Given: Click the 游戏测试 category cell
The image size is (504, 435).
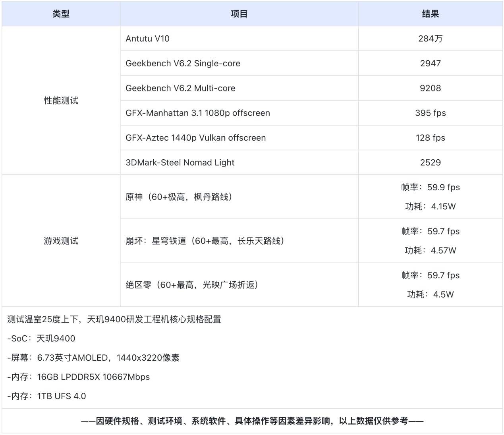Looking at the screenshot, I should (x=61, y=241).
